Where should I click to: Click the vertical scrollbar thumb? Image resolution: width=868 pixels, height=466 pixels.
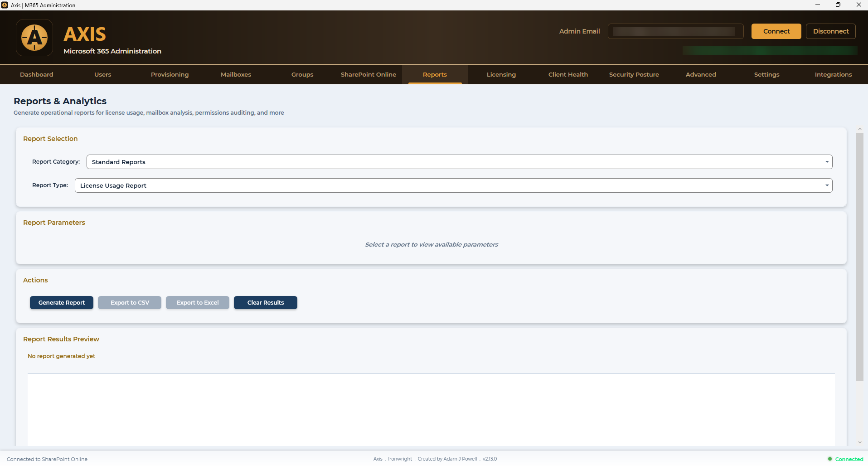point(859,257)
